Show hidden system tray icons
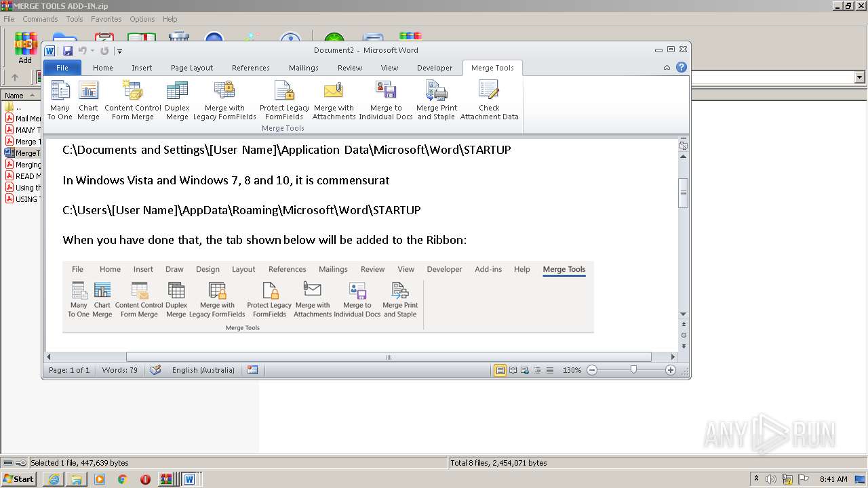Viewport: 868px width, 488px height. tap(756, 479)
